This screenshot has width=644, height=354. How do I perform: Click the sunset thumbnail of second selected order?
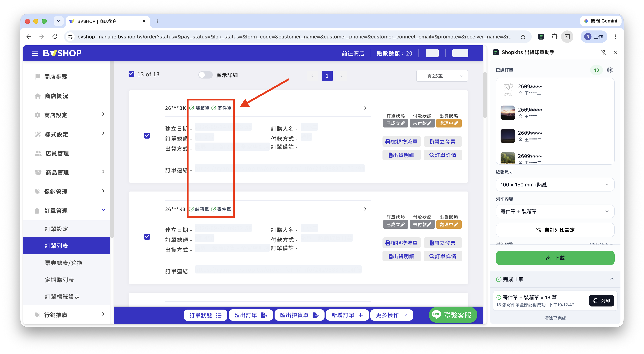pyautogui.click(x=507, y=113)
